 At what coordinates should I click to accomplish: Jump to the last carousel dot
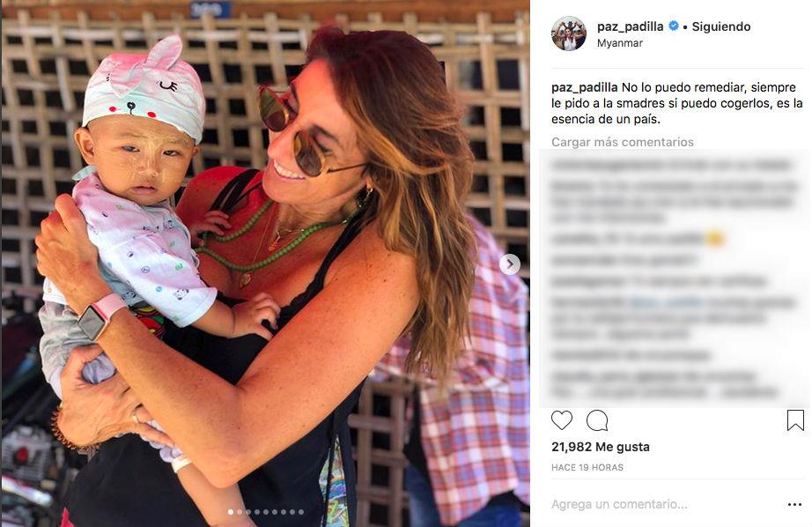[301, 512]
